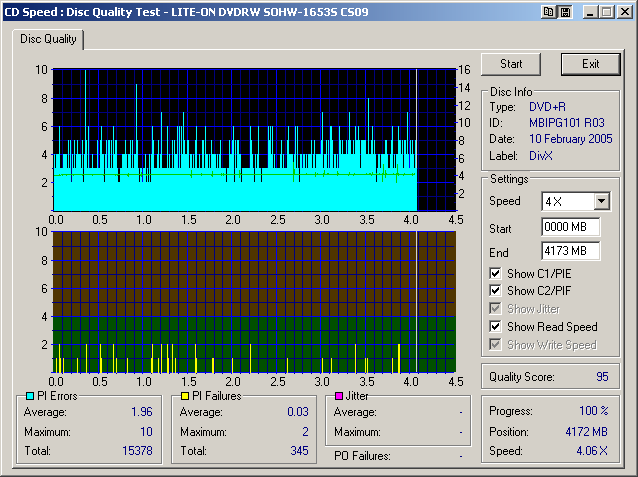The width and height of the screenshot is (638, 477).
Task: Click the PI Errors upper graph
Action: [235, 140]
